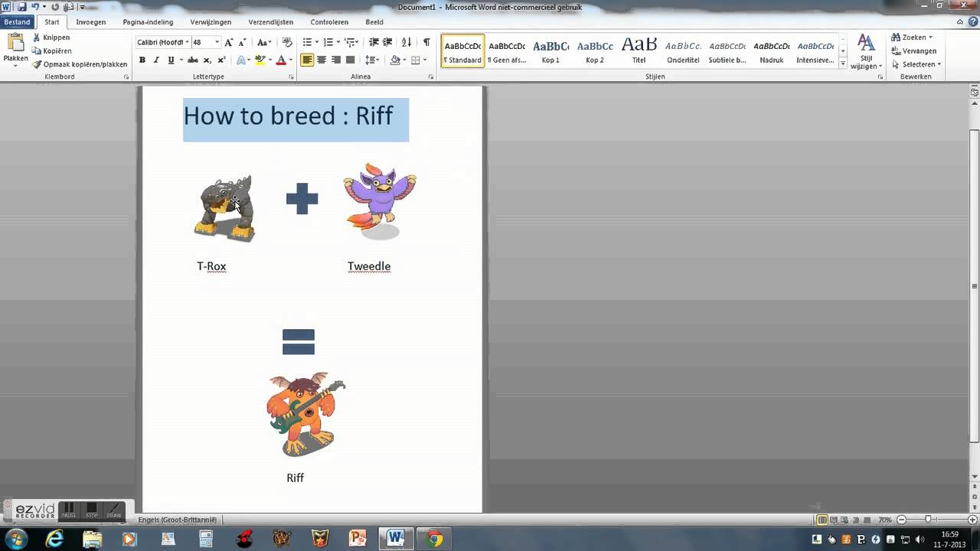Toggle bold formatting
This screenshot has width=980, height=551.
tap(142, 60)
